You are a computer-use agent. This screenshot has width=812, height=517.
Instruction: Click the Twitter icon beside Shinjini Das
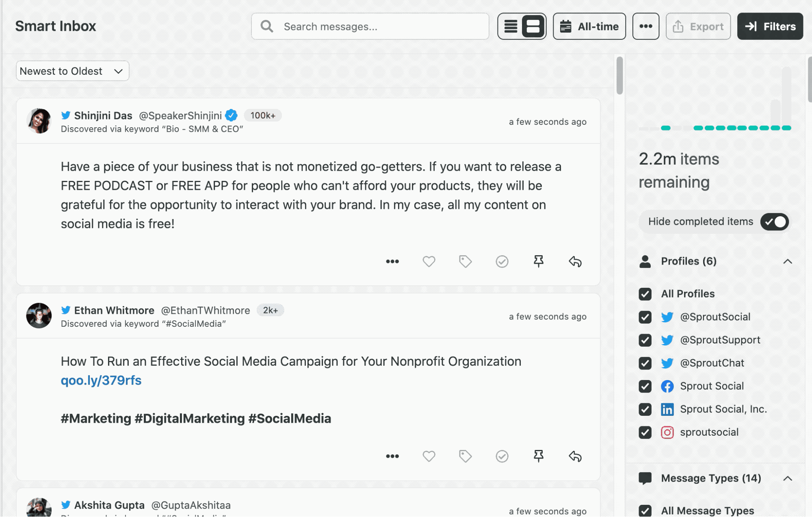66,115
